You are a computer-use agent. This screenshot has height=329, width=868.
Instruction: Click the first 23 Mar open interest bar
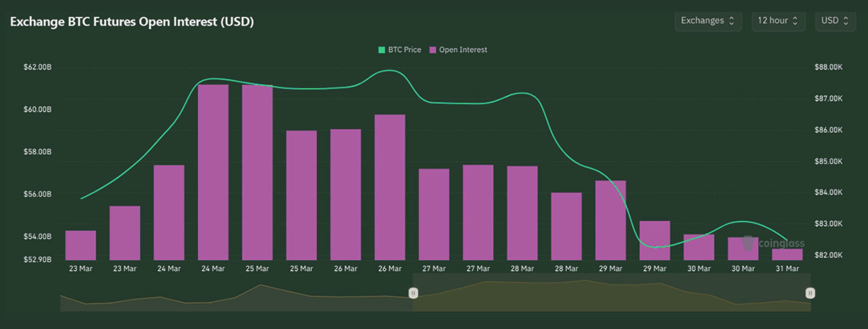pos(80,245)
